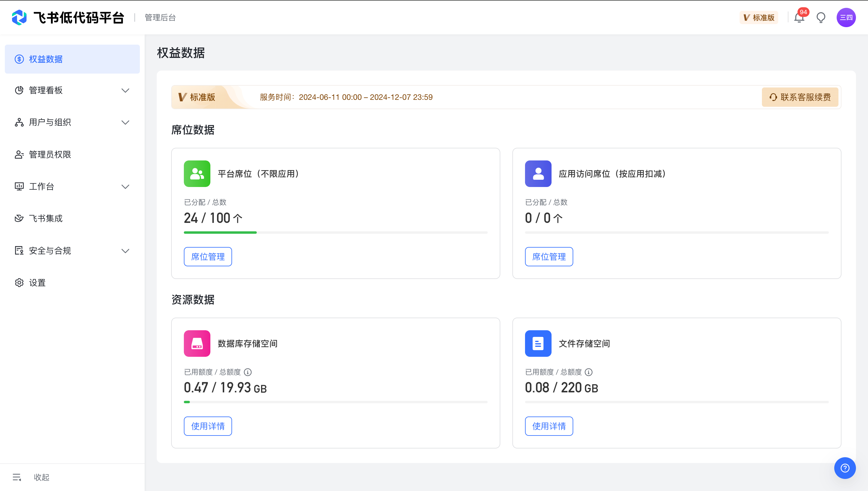Click the 飞书集成 bird icon

click(x=19, y=219)
